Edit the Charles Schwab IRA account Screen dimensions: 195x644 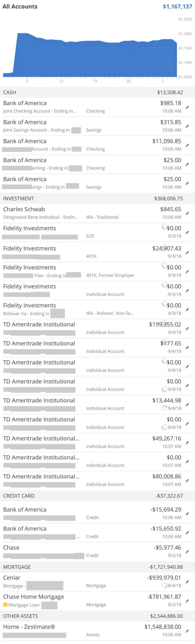pyautogui.click(x=187, y=213)
